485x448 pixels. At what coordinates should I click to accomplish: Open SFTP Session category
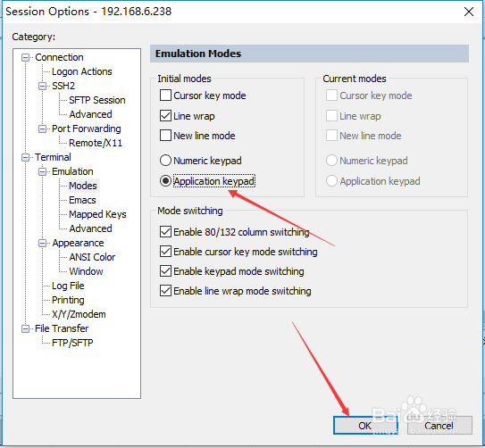click(x=97, y=100)
